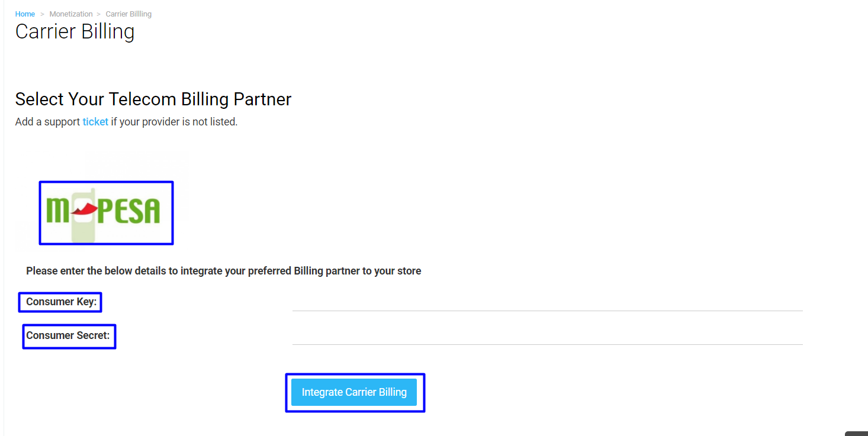Select the M-PESA billing partner logo
Viewport: 868px width, 436px height.
106,213
